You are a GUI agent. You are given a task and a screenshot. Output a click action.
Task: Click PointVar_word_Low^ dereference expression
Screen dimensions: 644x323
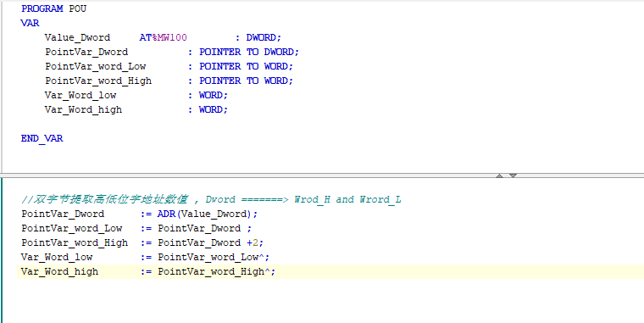(x=214, y=257)
